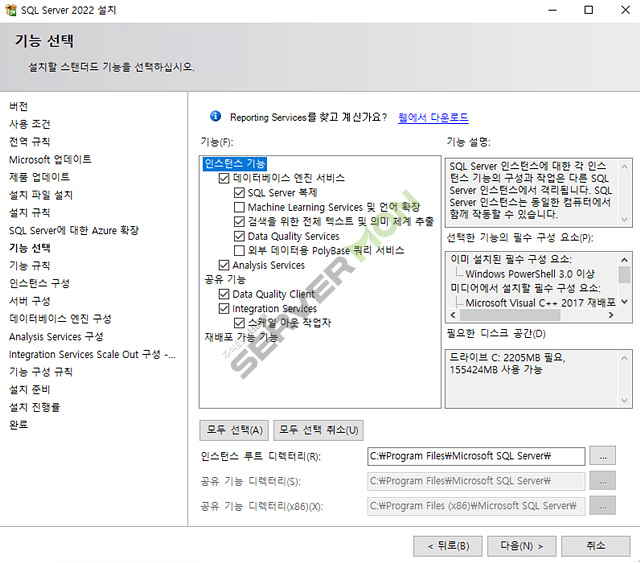Cancel setup with the 취소 button

[x=596, y=546]
